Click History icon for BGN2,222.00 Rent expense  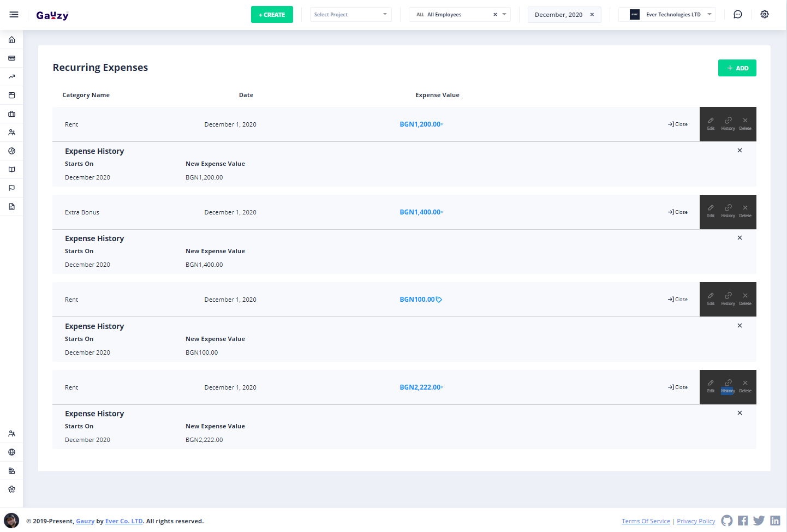pos(728,386)
